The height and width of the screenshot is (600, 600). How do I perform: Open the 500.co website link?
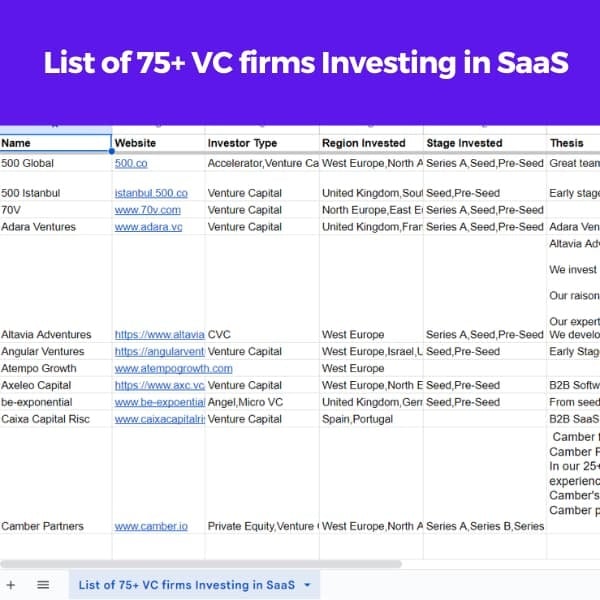pyautogui.click(x=131, y=163)
